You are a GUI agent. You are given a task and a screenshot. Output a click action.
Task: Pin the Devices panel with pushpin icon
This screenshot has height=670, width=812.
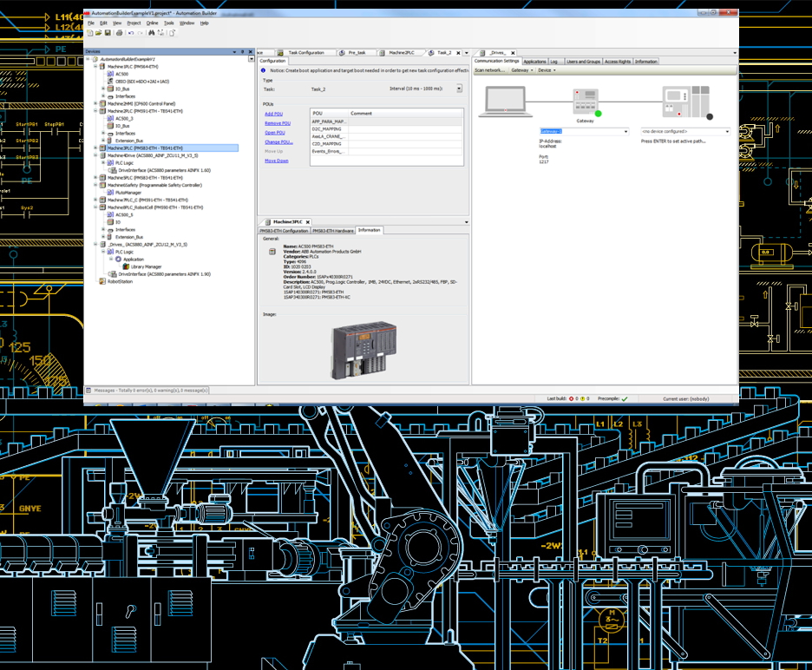(242, 52)
